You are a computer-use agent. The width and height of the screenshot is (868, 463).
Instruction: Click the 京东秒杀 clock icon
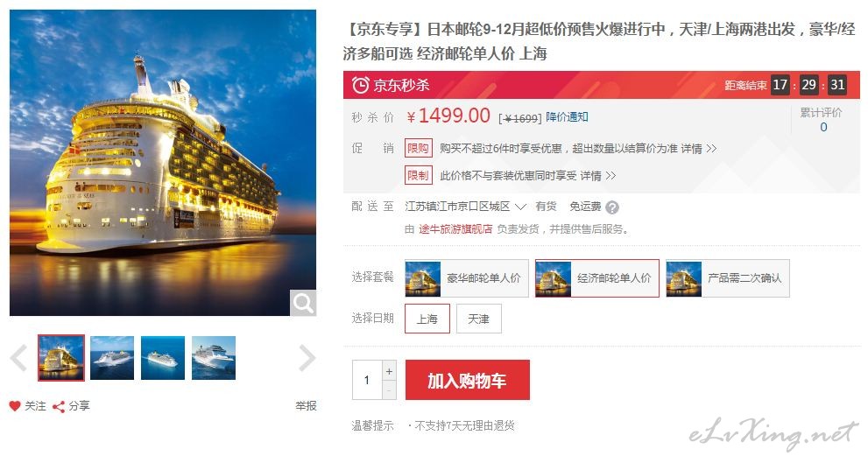tap(360, 85)
